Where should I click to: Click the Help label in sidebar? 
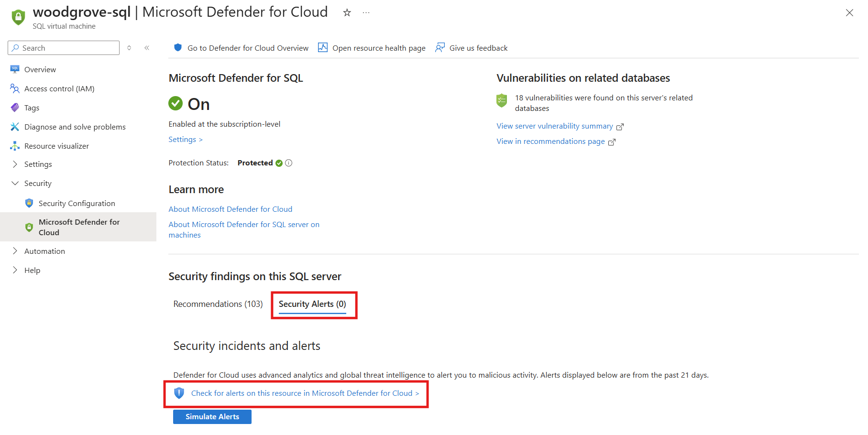pos(33,270)
